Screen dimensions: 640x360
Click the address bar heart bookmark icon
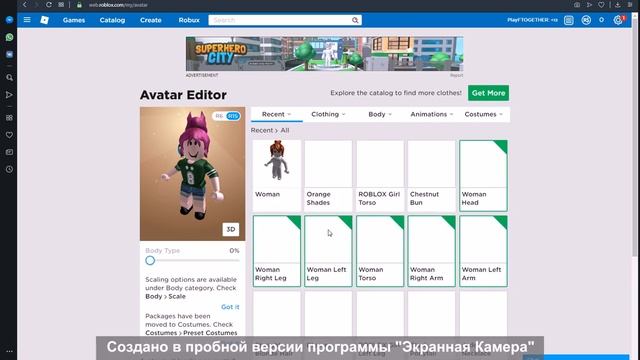click(601, 4)
